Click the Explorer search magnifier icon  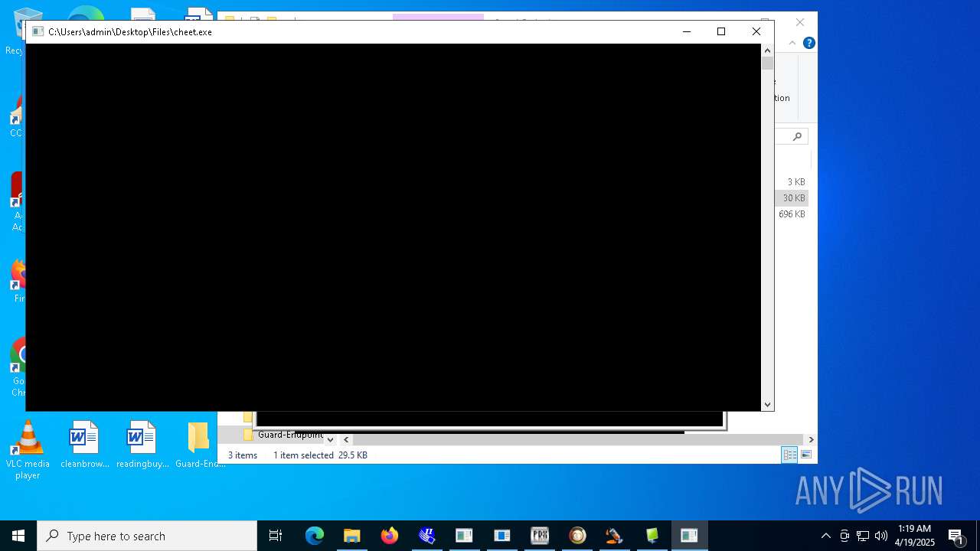click(797, 136)
